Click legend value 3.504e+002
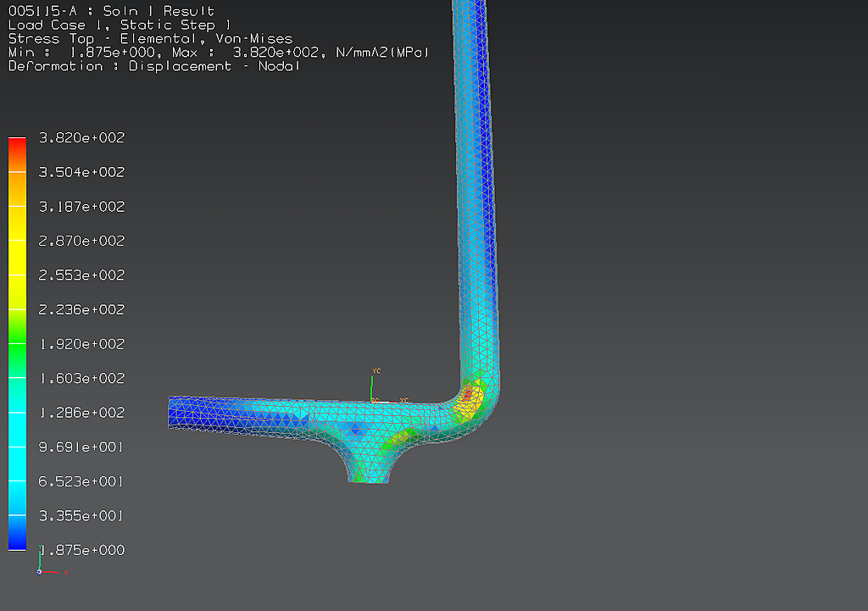868x611 pixels. click(82, 172)
